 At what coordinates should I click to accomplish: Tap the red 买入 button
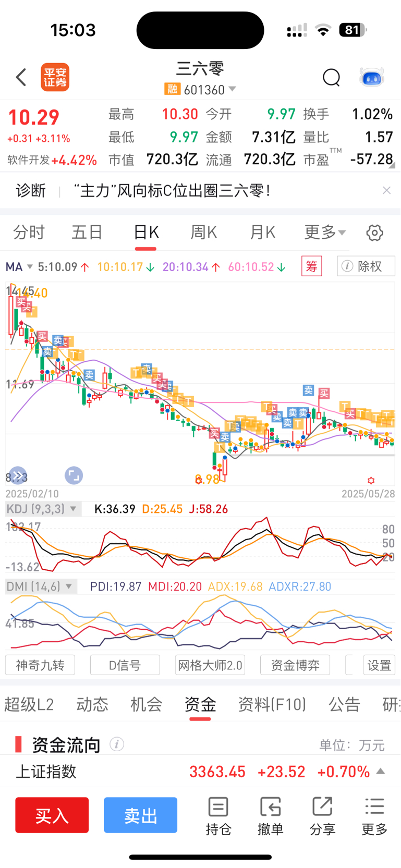pos(52,815)
